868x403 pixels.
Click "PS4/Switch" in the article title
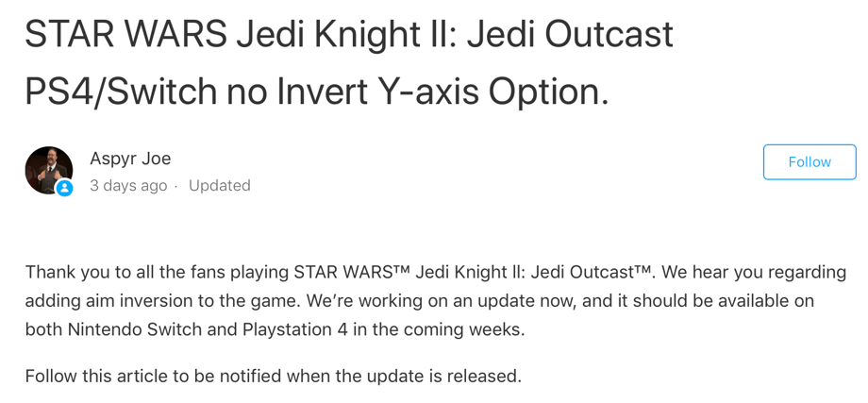(120, 92)
